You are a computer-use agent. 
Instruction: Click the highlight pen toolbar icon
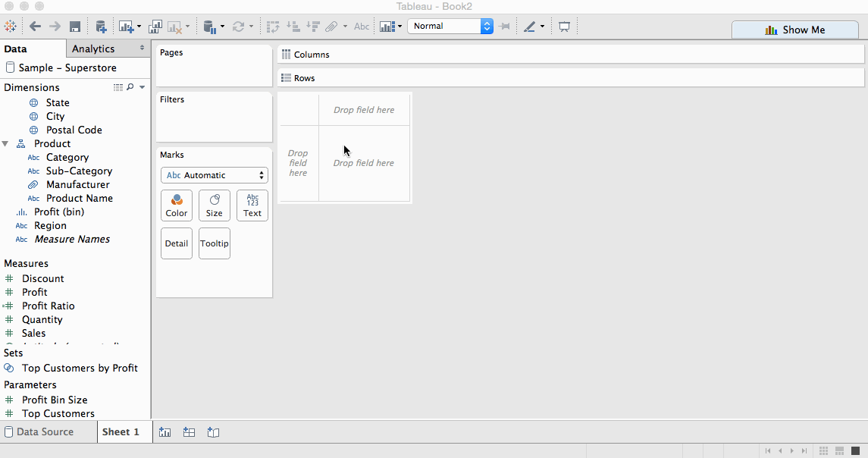point(530,27)
